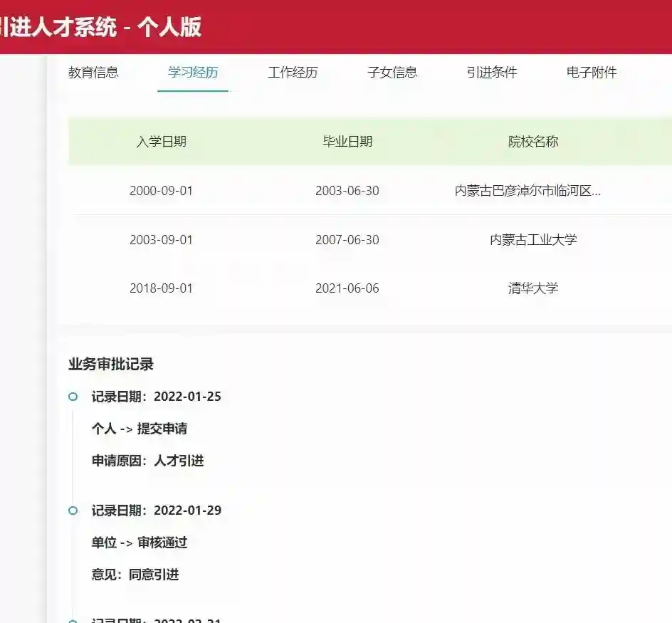Viewport: 672px width, 623px height.
Task: Select the 2021-06-06 graduation date cell
Action: coord(347,288)
